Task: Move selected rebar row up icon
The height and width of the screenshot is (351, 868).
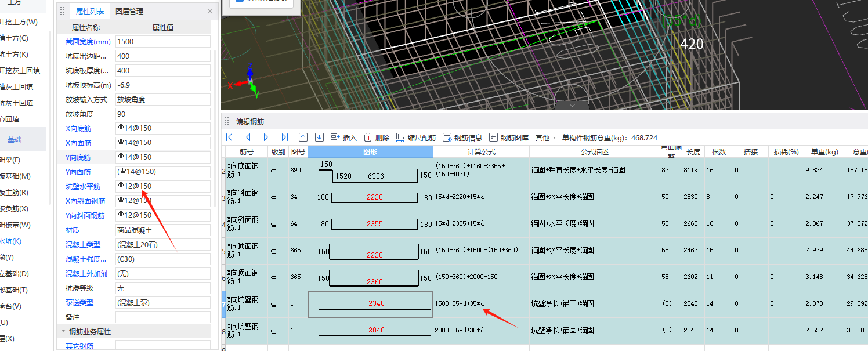Action: coord(303,137)
